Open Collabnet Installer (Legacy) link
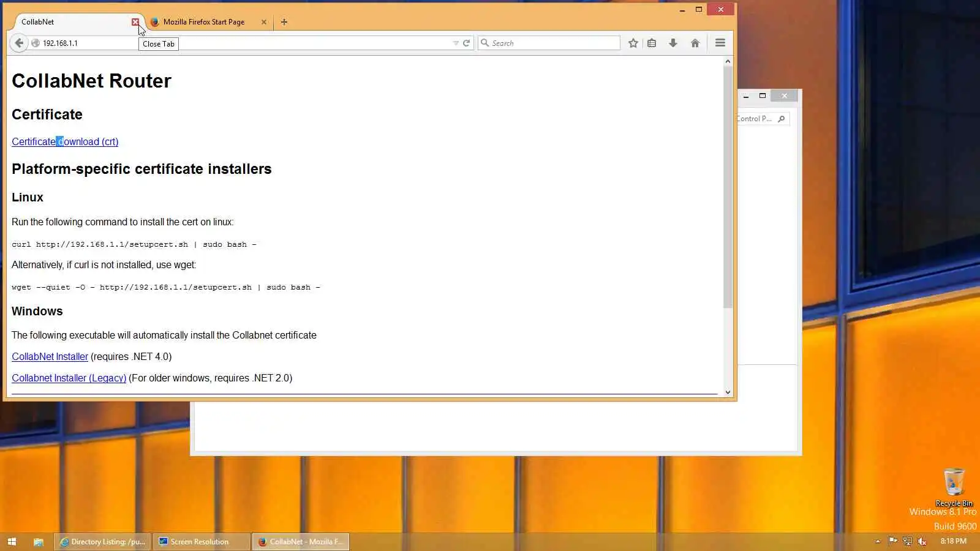 point(69,378)
